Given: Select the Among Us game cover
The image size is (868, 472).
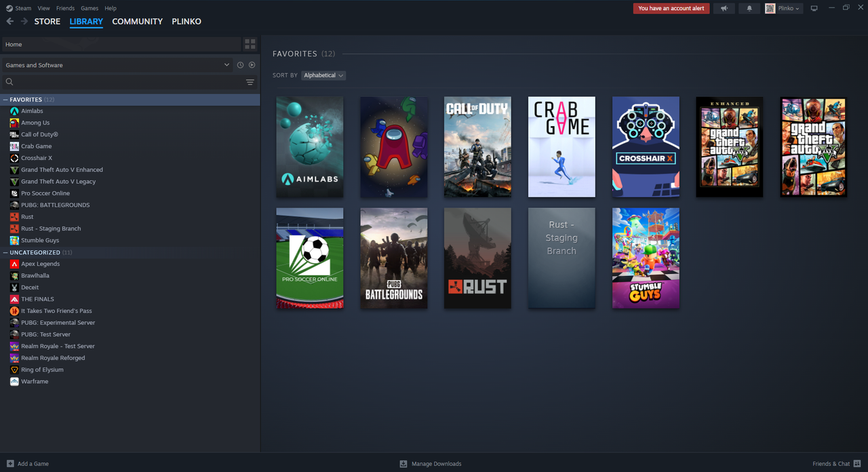Looking at the screenshot, I should [394, 147].
